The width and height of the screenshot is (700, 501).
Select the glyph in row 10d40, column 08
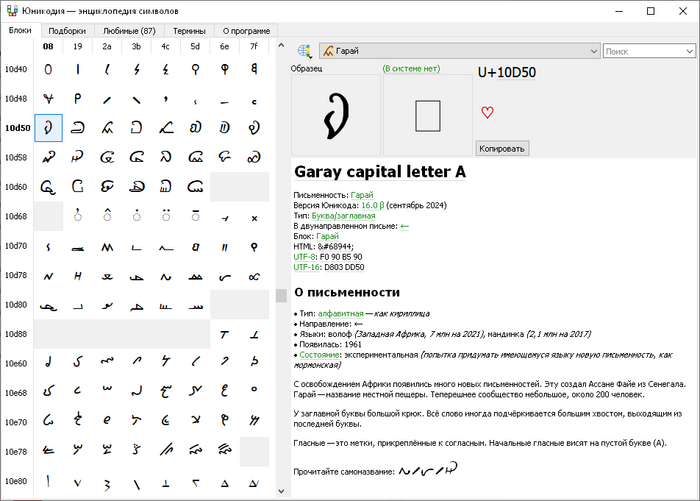tap(48, 69)
